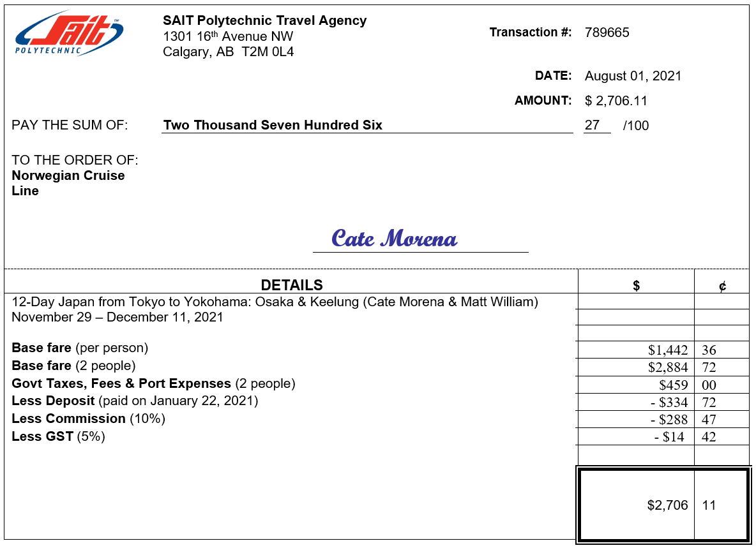Click the ¢ column header
The height and width of the screenshot is (548, 756).
722,286
